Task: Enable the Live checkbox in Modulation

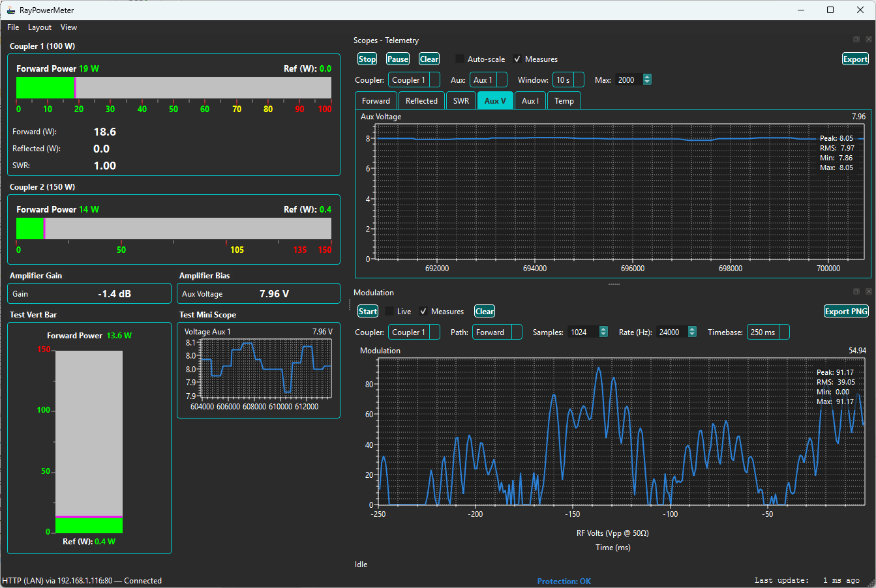Action: point(389,312)
